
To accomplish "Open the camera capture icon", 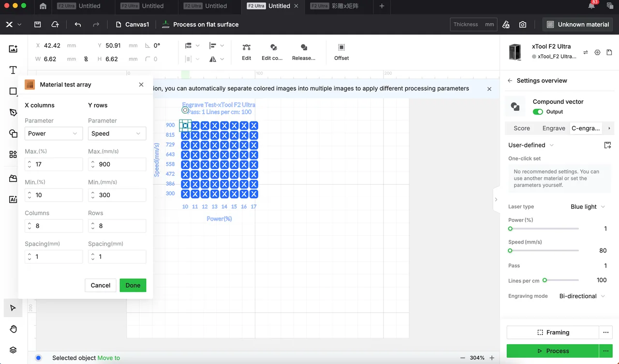I will [523, 24].
